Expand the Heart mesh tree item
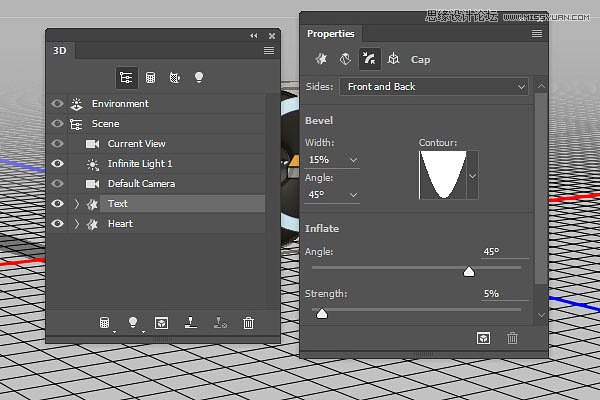This screenshot has width=600, height=400. pyautogui.click(x=77, y=224)
